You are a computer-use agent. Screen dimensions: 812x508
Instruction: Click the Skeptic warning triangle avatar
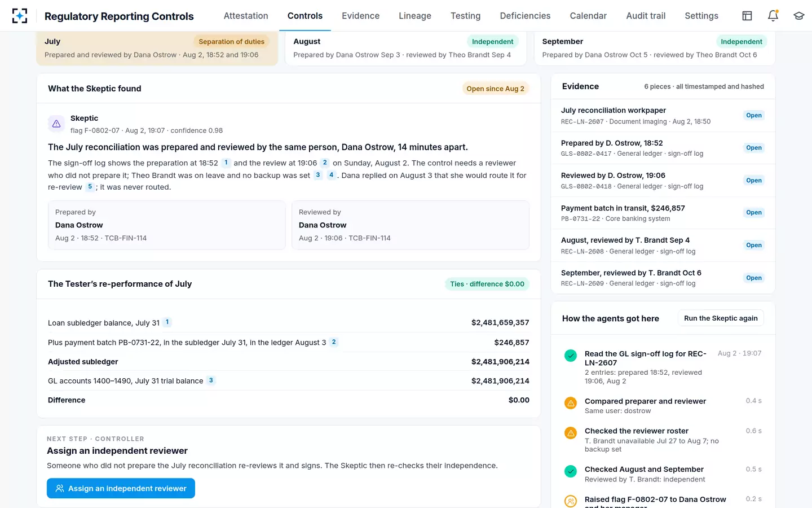(x=56, y=124)
